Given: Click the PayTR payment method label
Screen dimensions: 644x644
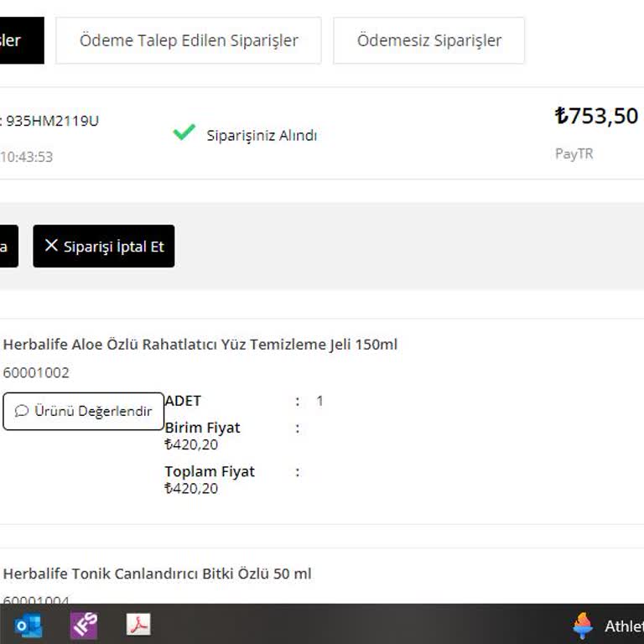Looking at the screenshot, I should [x=574, y=153].
